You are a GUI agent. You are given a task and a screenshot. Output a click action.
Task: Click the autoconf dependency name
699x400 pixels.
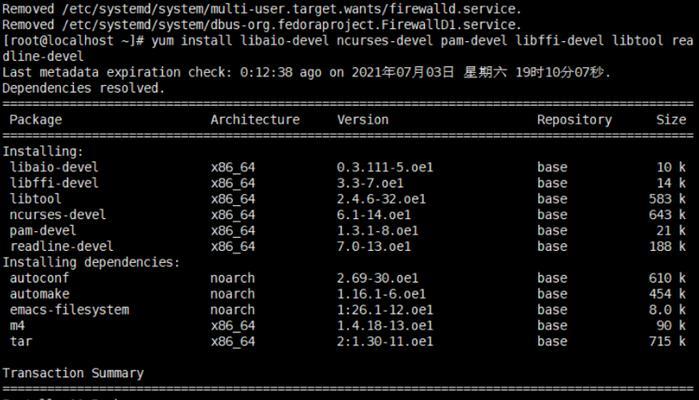[39, 278]
